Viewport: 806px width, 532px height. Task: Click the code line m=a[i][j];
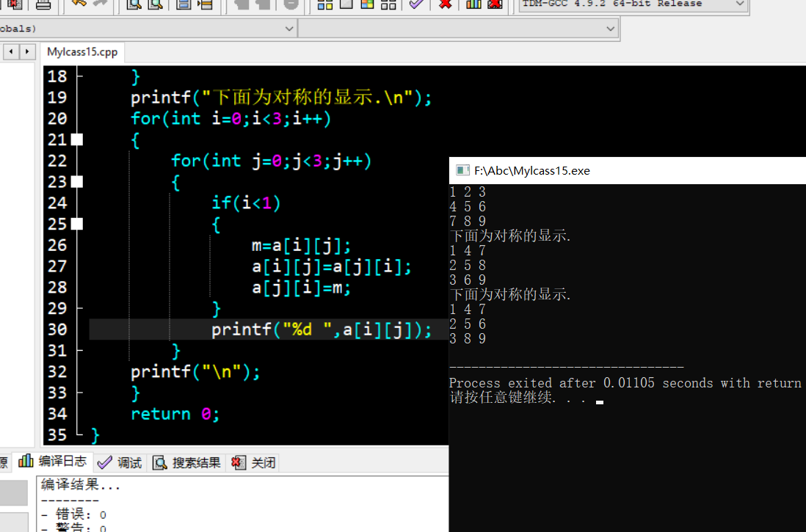point(301,245)
